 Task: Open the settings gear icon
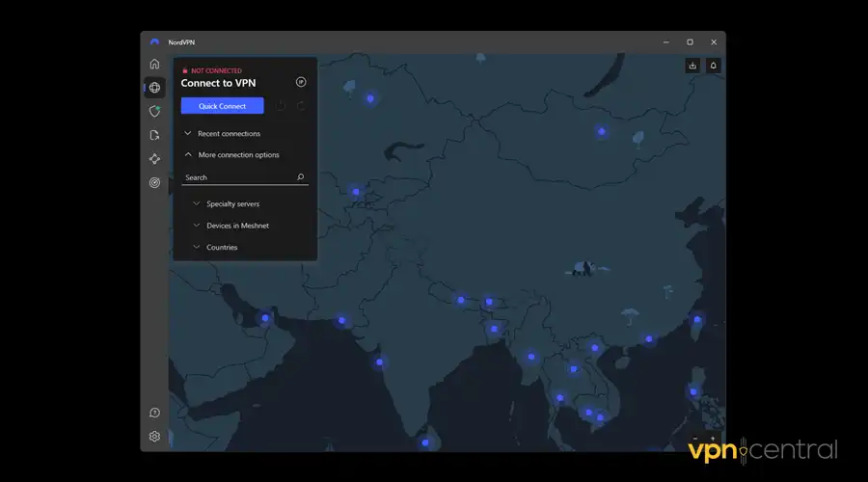(x=154, y=437)
